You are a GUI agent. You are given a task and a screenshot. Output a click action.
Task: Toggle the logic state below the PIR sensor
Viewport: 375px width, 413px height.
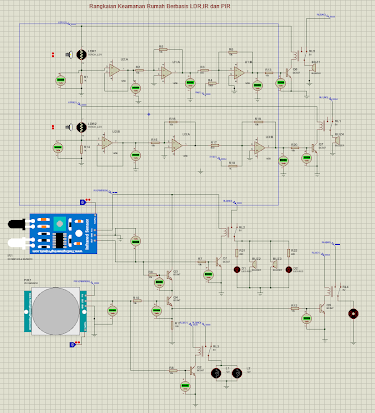pos(72,344)
